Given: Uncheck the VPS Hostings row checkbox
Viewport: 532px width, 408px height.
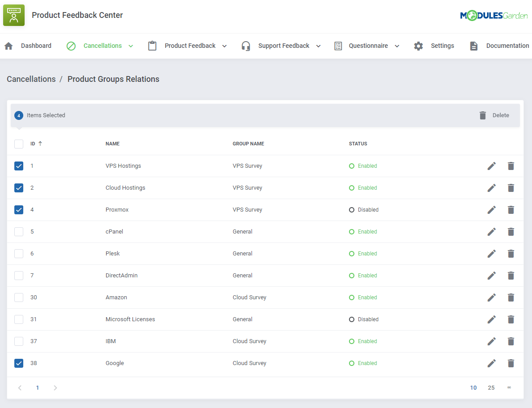Looking at the screenshot, I should 19,166.
